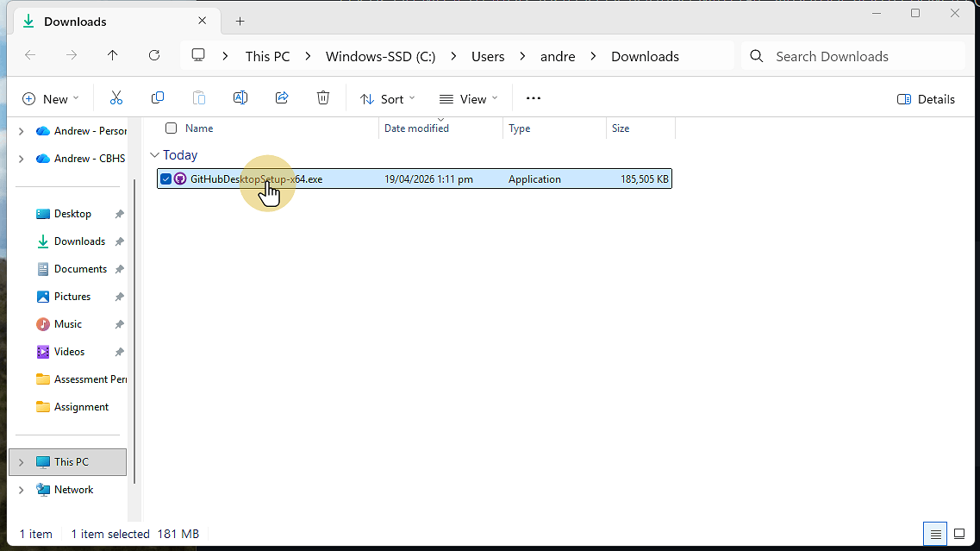This screenshot has width=980, height=551.
Task: Click the Copy icon in the toolbar
Action: click(158, 97)
